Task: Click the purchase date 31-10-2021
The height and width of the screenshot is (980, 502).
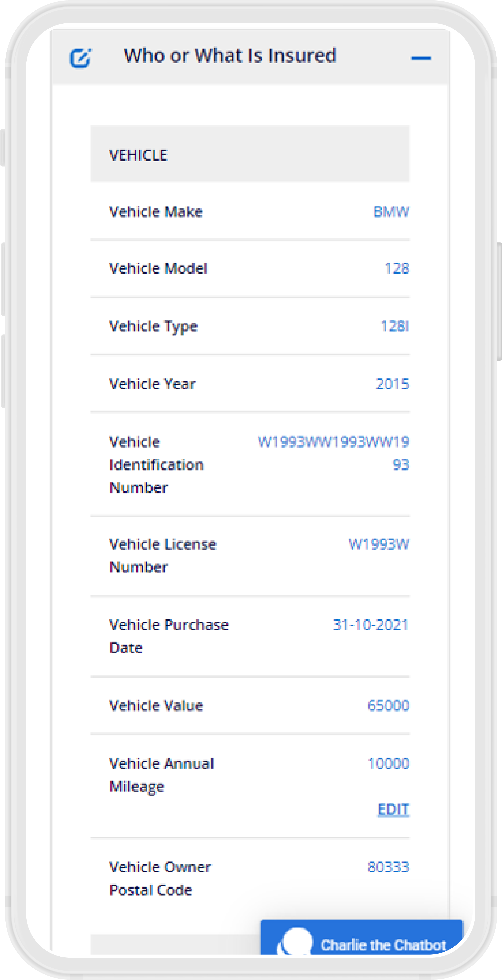Action: [371, 625]
